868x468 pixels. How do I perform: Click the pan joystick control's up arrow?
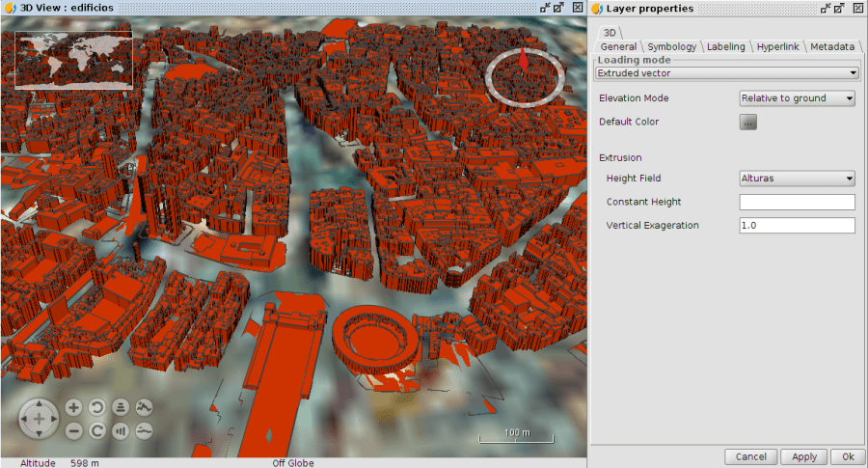coord(39,405)
